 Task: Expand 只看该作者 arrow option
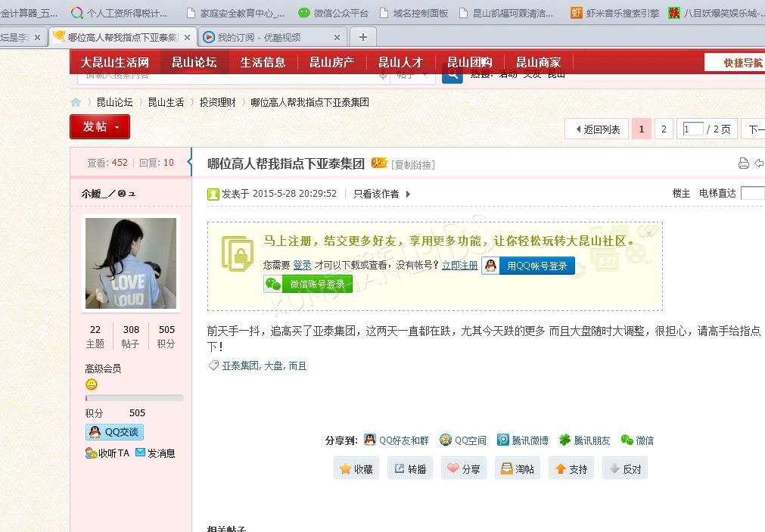point(408,194)
